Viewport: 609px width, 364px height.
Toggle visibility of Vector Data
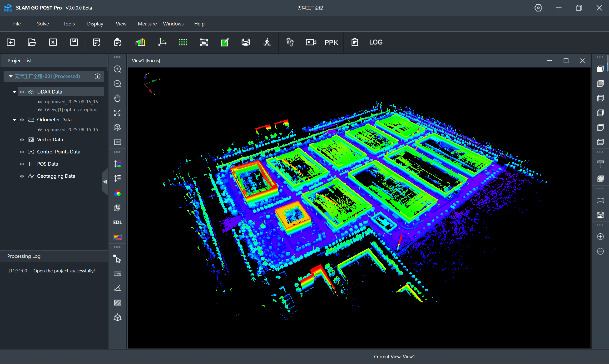(22, 140)
